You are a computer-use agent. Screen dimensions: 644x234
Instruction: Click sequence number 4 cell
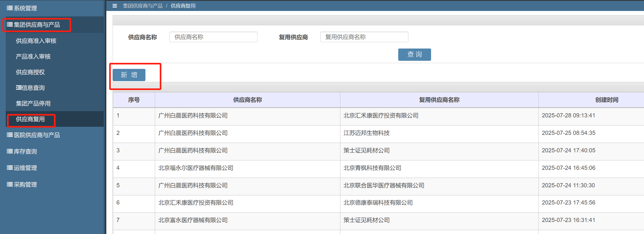134,169
